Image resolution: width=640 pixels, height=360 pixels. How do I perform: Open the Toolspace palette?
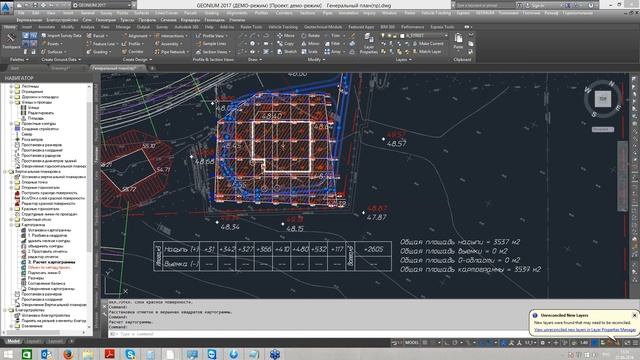(x=11, y=41)
